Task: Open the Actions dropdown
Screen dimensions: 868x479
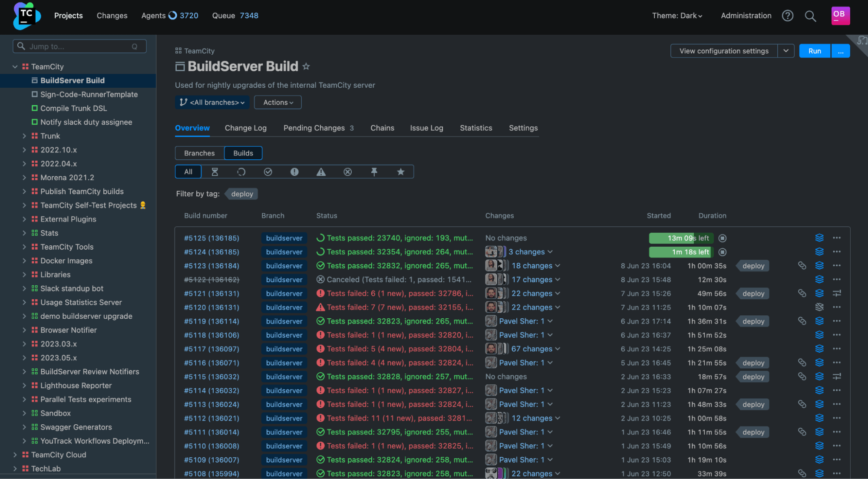Action: [278, 102]
